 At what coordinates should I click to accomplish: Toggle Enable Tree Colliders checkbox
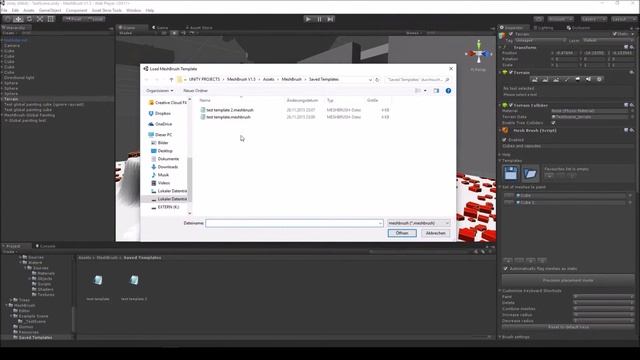click(553, 123)
